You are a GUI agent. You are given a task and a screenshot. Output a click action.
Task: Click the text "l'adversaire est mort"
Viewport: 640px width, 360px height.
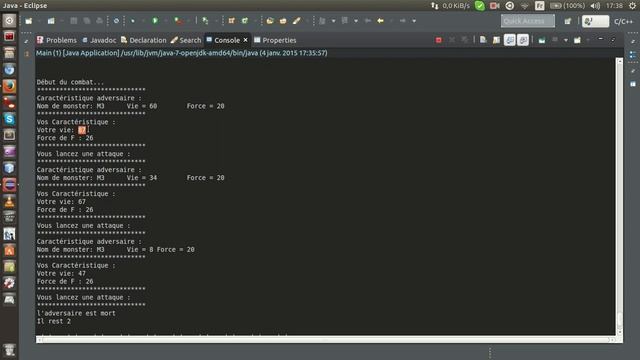pyautogui.click(x=76, y=313)
